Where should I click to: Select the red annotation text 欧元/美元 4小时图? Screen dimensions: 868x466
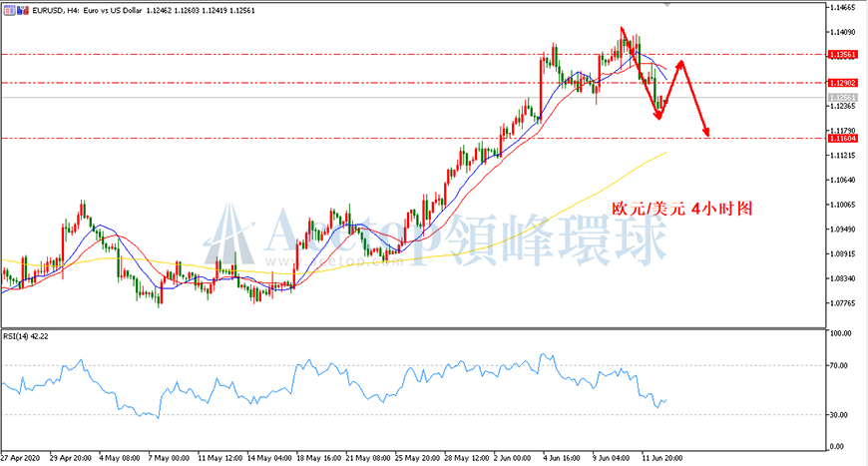click(682, 209)
